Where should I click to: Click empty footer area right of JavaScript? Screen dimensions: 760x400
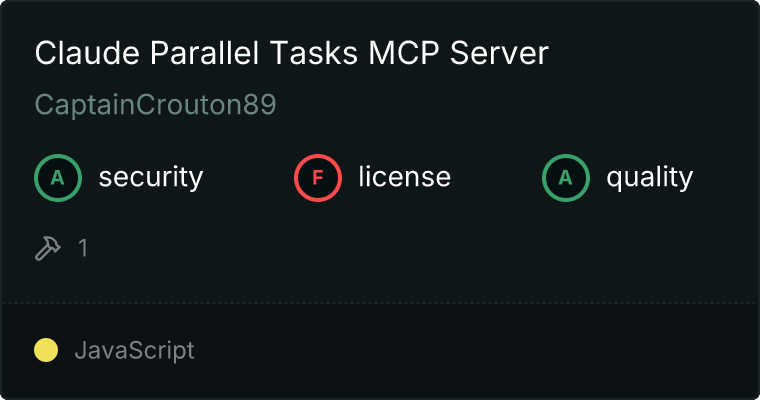(475, 350)
